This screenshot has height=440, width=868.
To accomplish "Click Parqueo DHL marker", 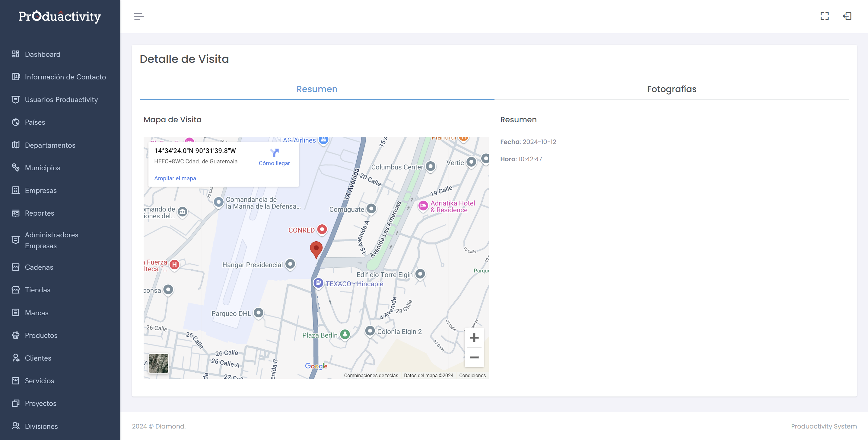I will 259,313.
